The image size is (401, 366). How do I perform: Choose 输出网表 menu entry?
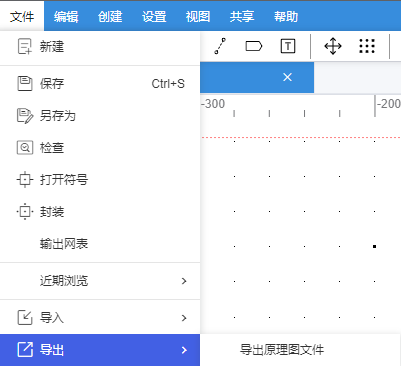point(100,244)
